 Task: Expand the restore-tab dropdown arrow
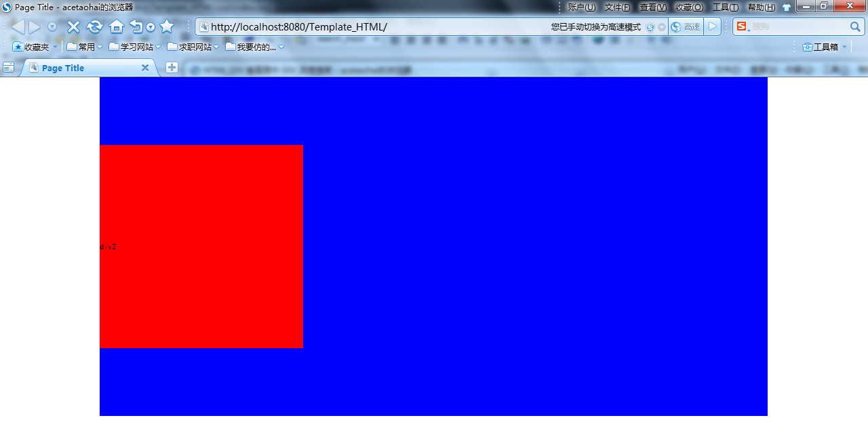tap(151, 28)
